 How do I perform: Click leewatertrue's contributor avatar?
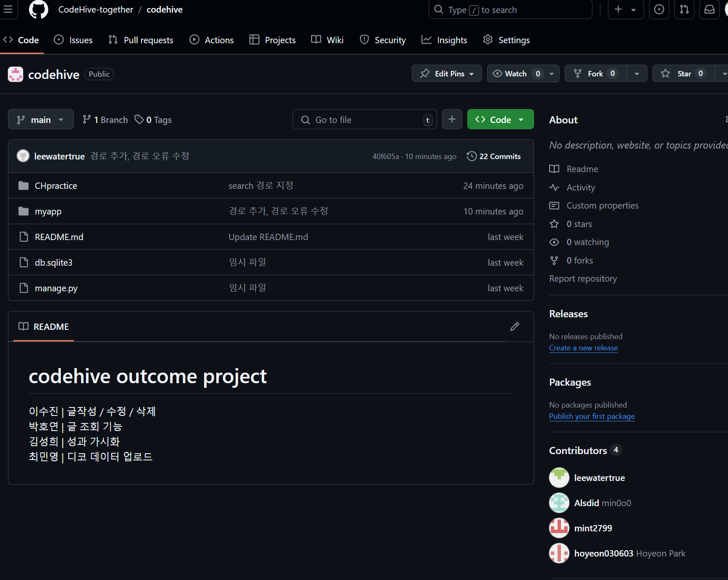(559, 478)
